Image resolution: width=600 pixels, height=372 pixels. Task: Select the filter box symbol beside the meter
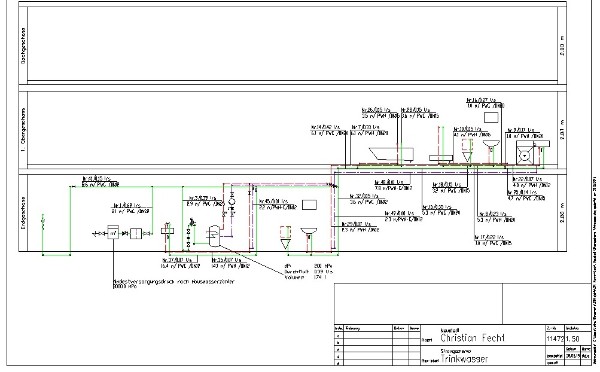click(x=136, y=233)
